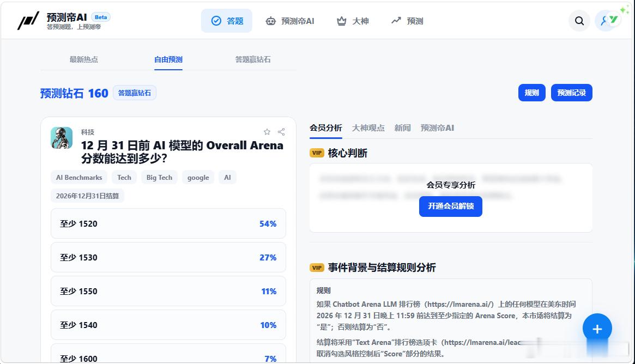Click the 预测钻石 160 heading
This screenshot has height=364, width=635.
pos(74,93)
